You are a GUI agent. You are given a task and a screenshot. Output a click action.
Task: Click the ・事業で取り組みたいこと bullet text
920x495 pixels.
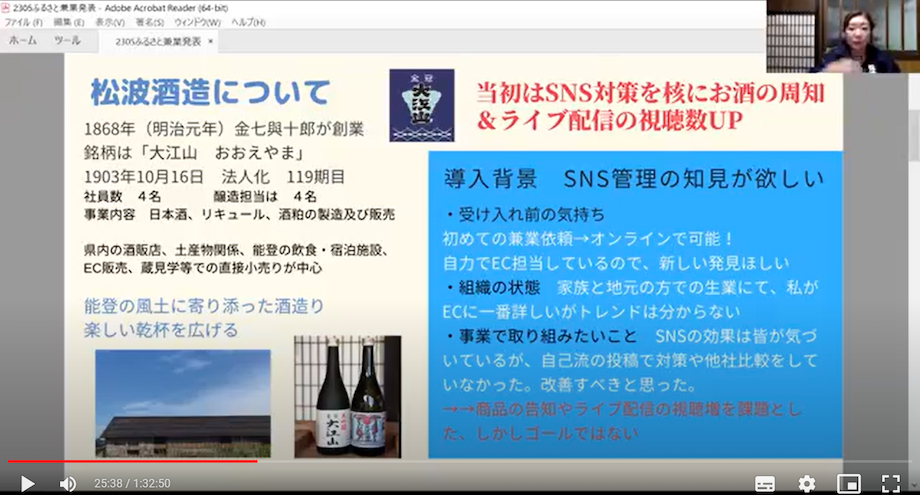[540, 336]
